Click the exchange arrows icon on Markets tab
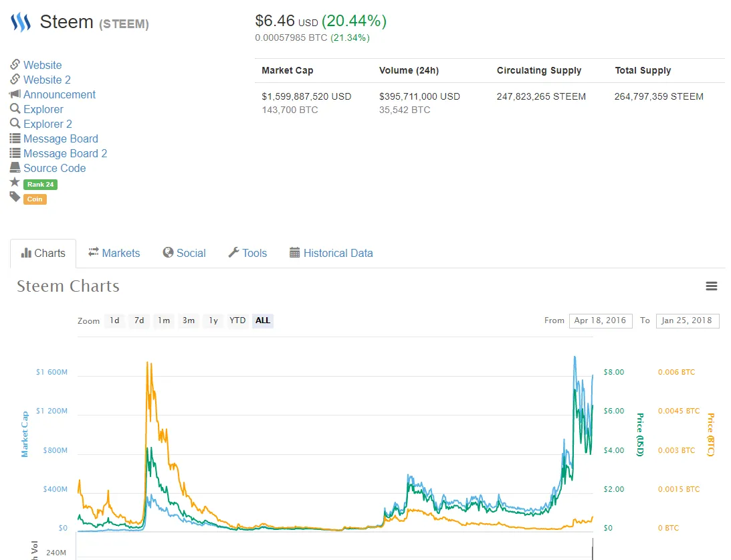This screenshot has width=731, height=560. pos(94,252)
